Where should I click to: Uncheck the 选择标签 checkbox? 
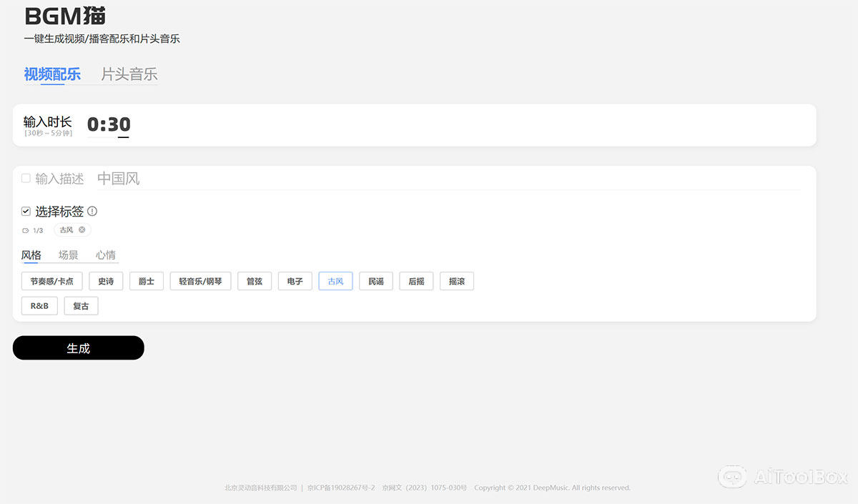26,212
